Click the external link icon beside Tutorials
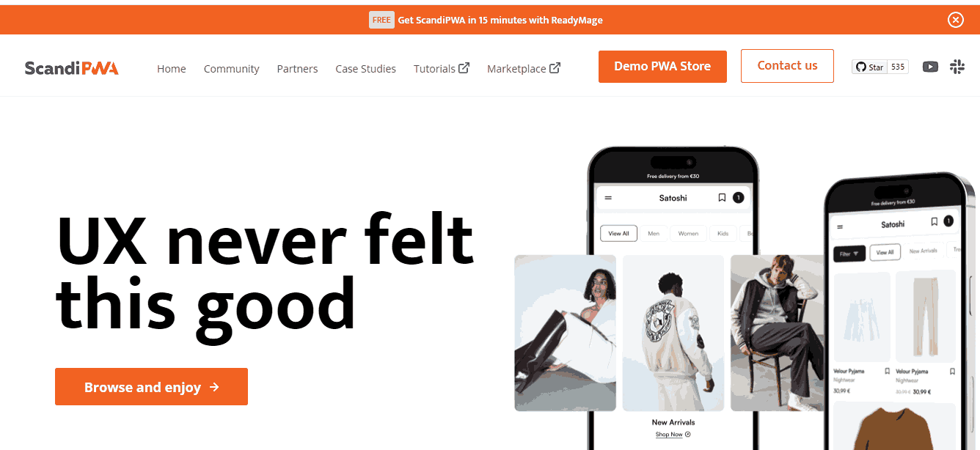980x450 pixels. [x=464, y=68]
